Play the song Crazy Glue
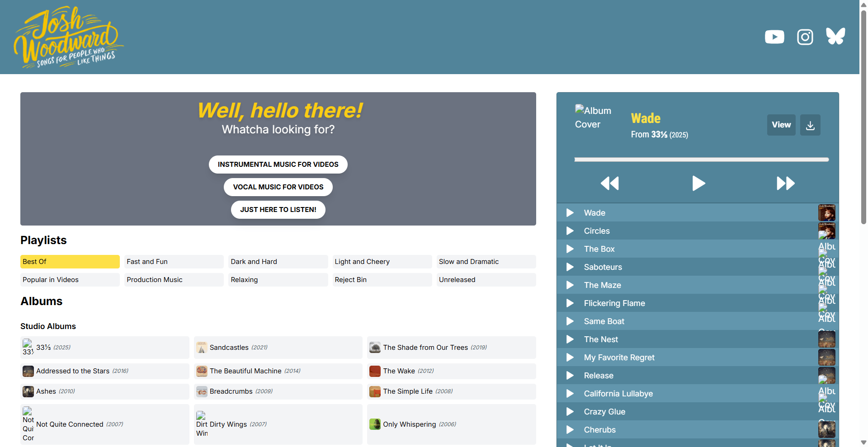 (570, 412)
